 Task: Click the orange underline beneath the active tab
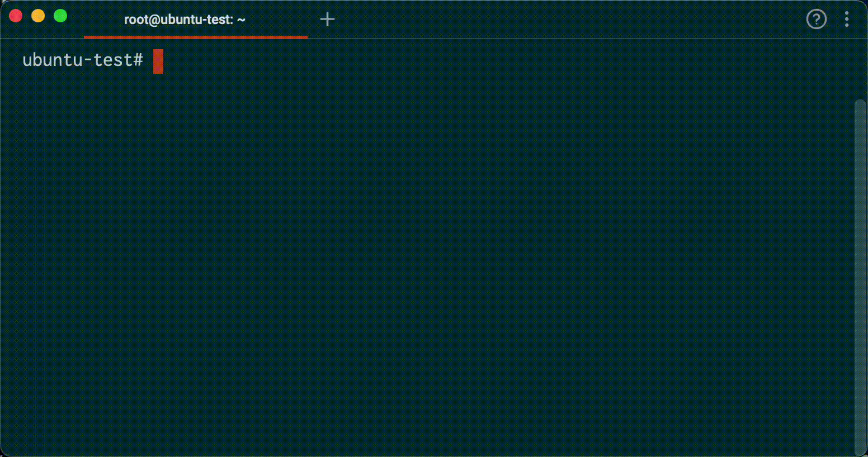pos(196,37)
